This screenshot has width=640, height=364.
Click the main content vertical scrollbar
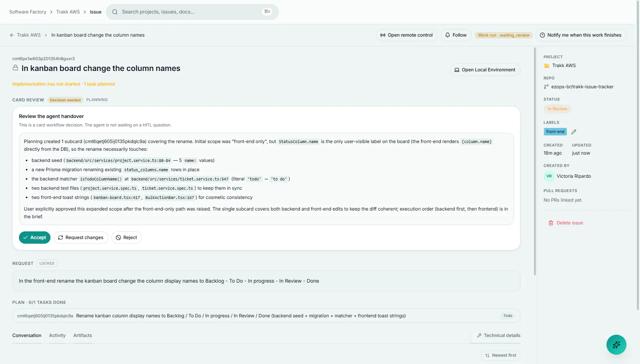[535, 161]
